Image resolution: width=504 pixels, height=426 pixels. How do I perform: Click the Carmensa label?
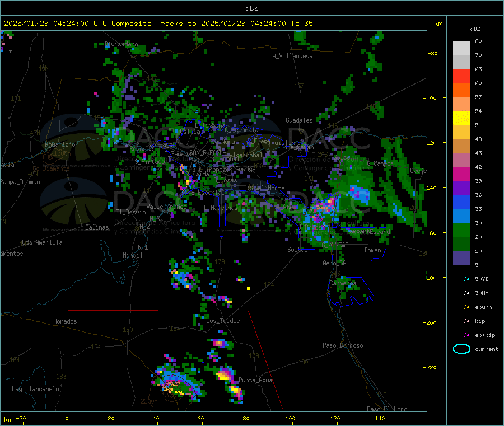click(343, 283)
